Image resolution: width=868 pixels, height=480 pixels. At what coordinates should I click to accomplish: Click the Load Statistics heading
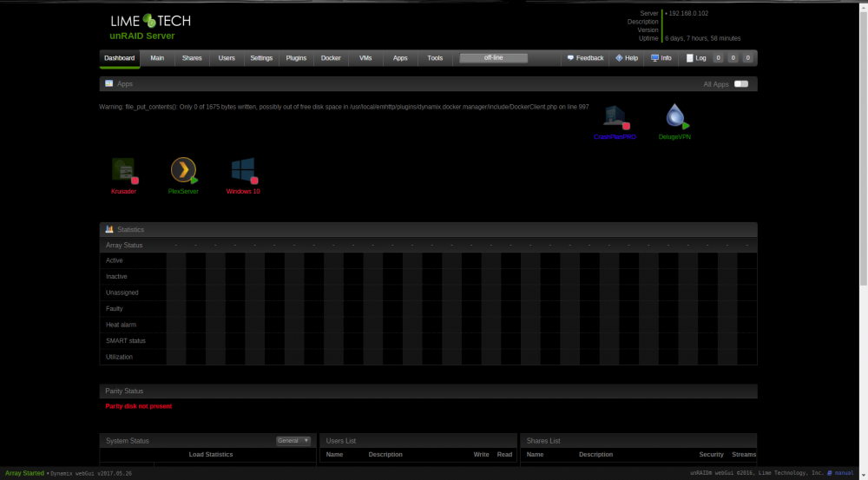coord(211,455)
